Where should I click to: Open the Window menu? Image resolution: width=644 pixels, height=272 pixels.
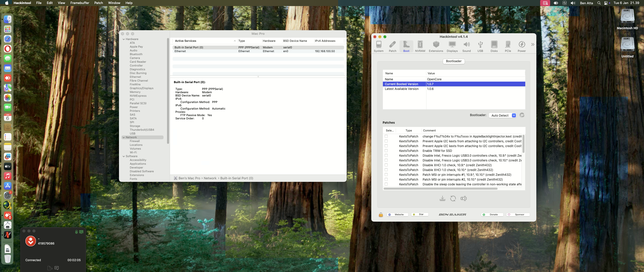(x=114, y=3)
